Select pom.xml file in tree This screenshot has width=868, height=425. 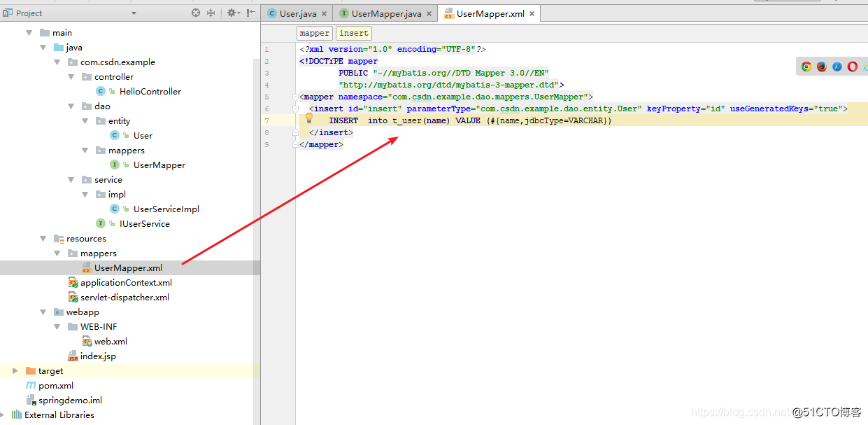[x=56, y=386]
